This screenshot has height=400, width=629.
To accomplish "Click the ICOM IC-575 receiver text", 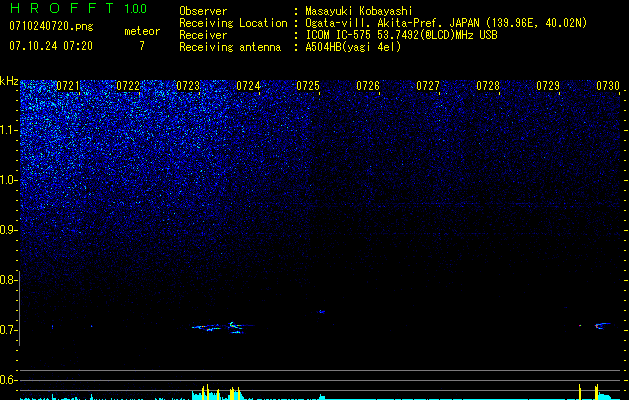I will click(401, 35).
